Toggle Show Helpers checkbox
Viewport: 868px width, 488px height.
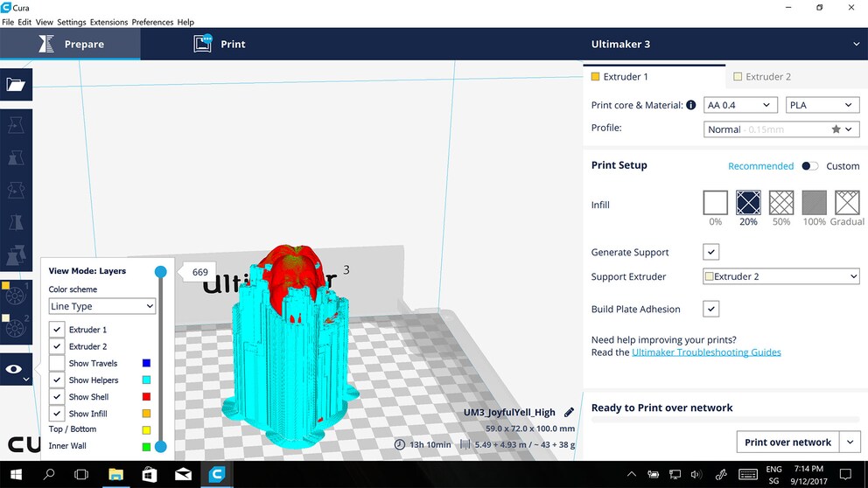pyautogui.click(x=57, y=380)
